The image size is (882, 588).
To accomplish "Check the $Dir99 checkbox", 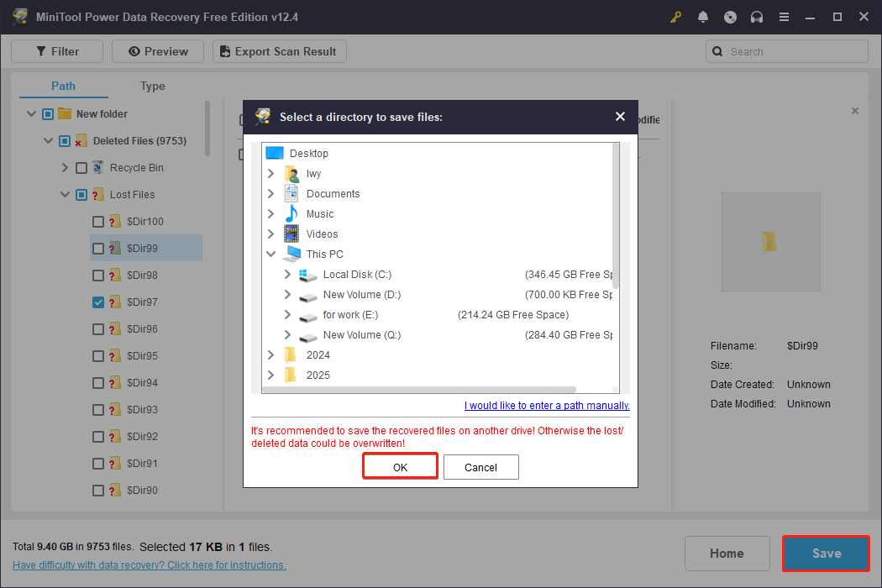I will coord(98,248).
